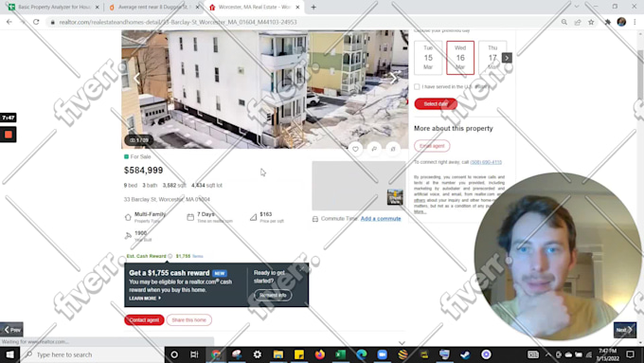
Task: Open notification center icon
Action: pos(631,354)
